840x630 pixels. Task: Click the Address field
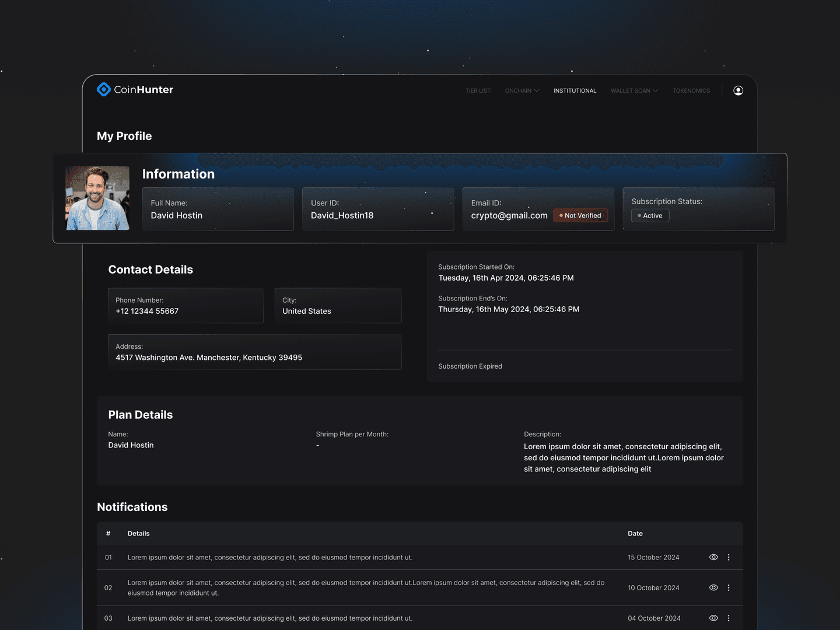254,352
